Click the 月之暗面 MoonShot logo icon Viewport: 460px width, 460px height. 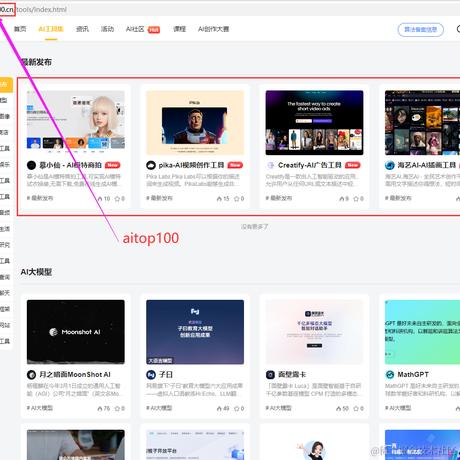pos(31,375)
